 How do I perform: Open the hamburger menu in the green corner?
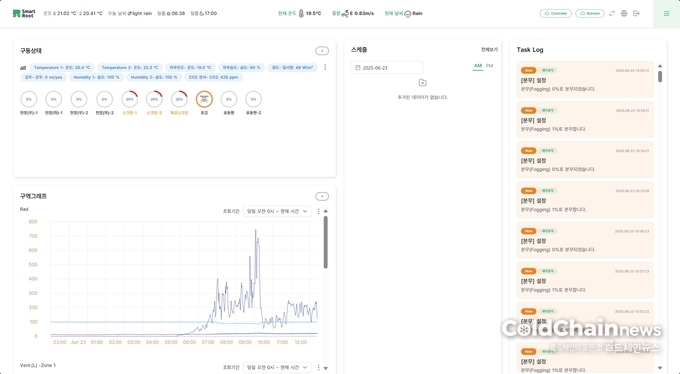(666, 13)
